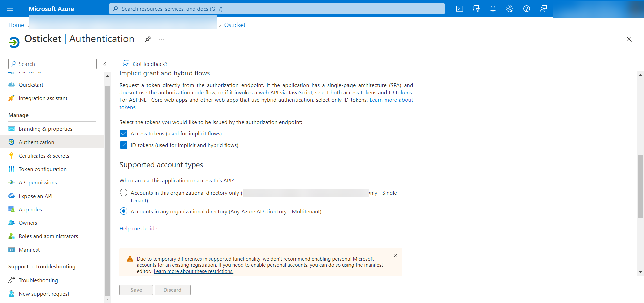Click the Integration assistant rocket icon
This screenshot has height=303, width=644.
(x=12, y=98)
